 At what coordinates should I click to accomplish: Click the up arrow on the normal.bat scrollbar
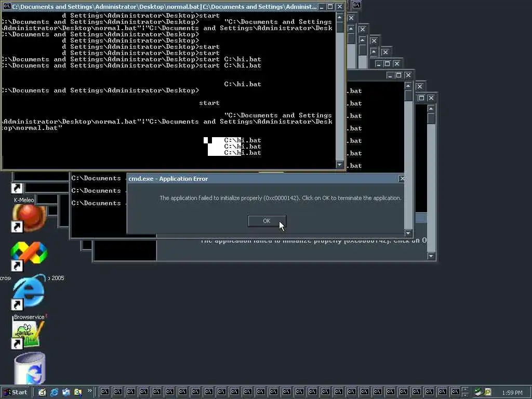click(x=340, y=17)
